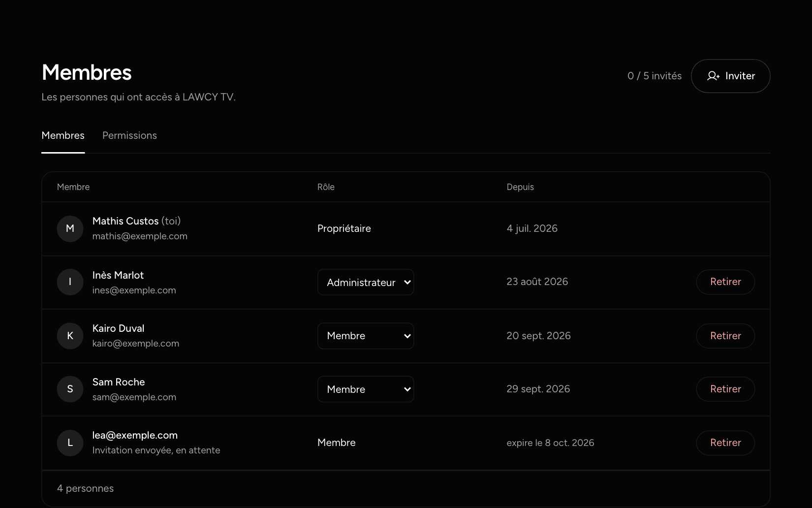Click the Inviter button

pos(730,76)
